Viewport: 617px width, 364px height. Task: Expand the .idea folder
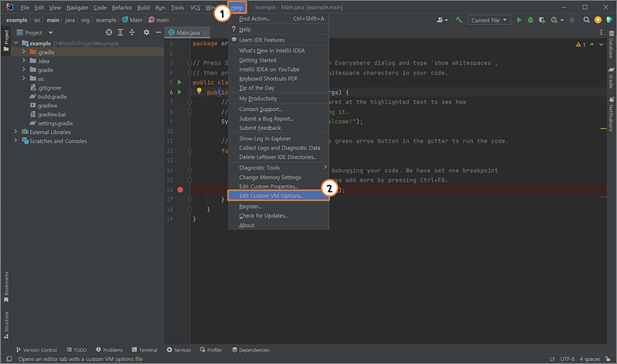pyautogui.click(x=24, y=61)
